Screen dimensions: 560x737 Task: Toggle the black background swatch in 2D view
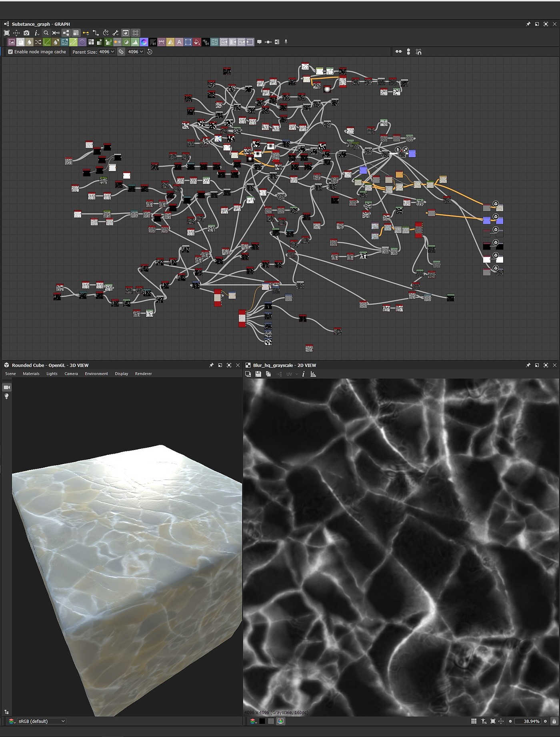(x=262, y=721)
